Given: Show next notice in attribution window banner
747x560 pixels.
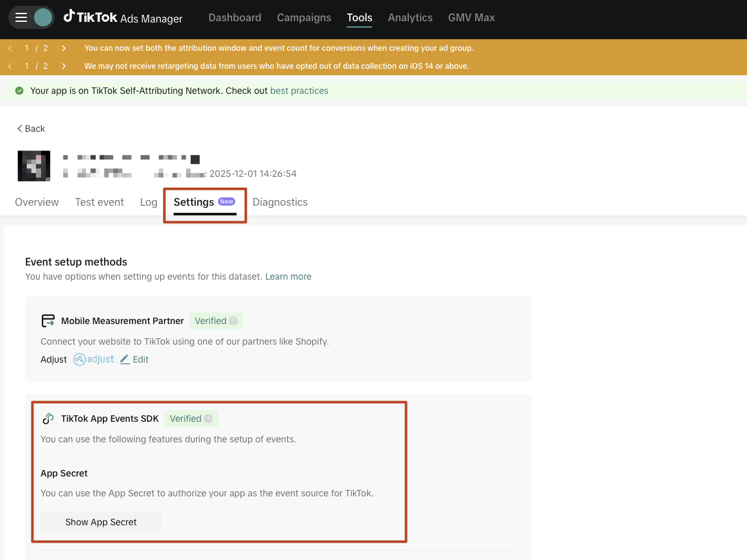Looking at the screenshot, I should (64, 48).
